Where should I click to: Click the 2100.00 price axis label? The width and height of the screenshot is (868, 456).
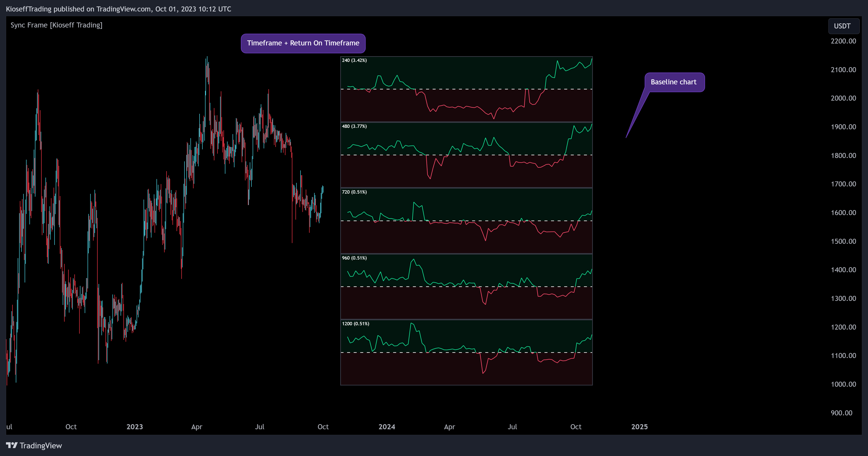843,70
